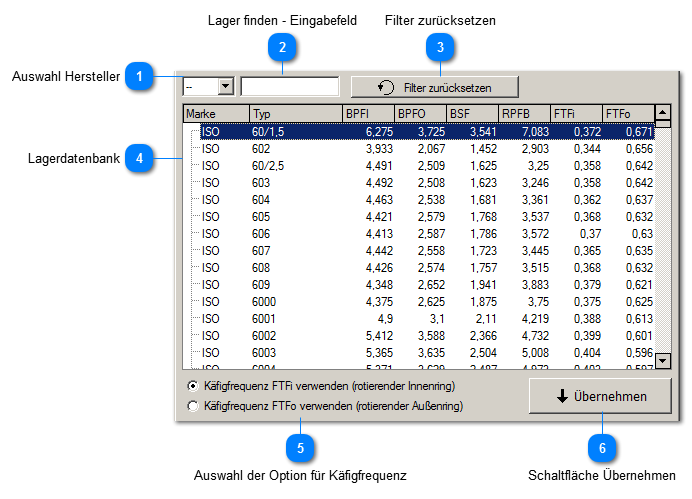
Task: Click the FTFo column header
Action: pos(628,114)
